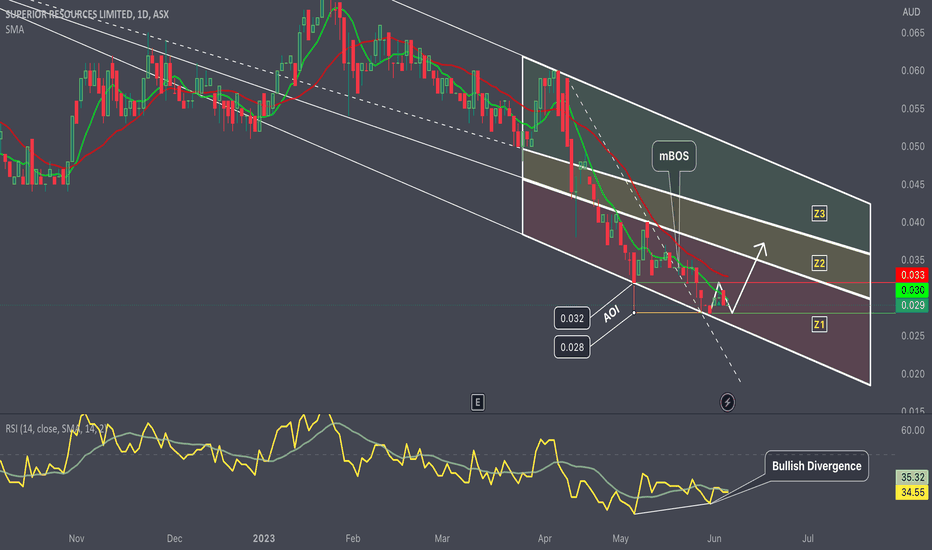Image resolution: width=932 pixels, height=550 pixels.
Task: Click the Feb date label
Action: click(x=352, y=539)
